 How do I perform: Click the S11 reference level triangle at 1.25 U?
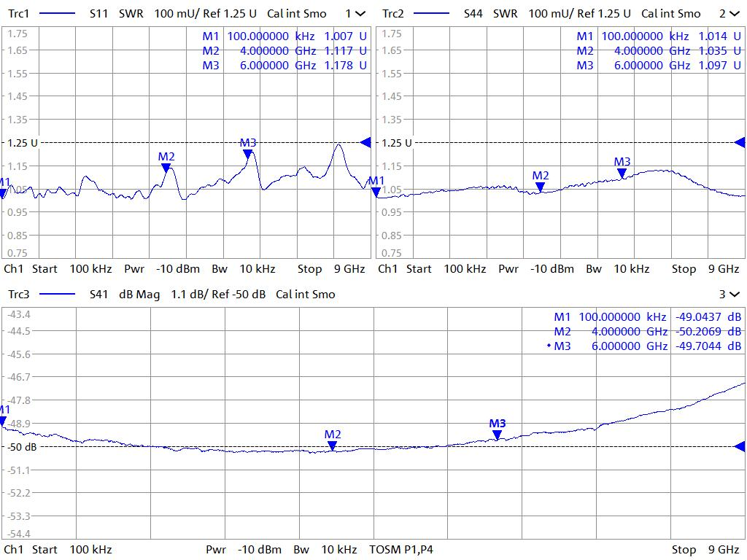366,142
